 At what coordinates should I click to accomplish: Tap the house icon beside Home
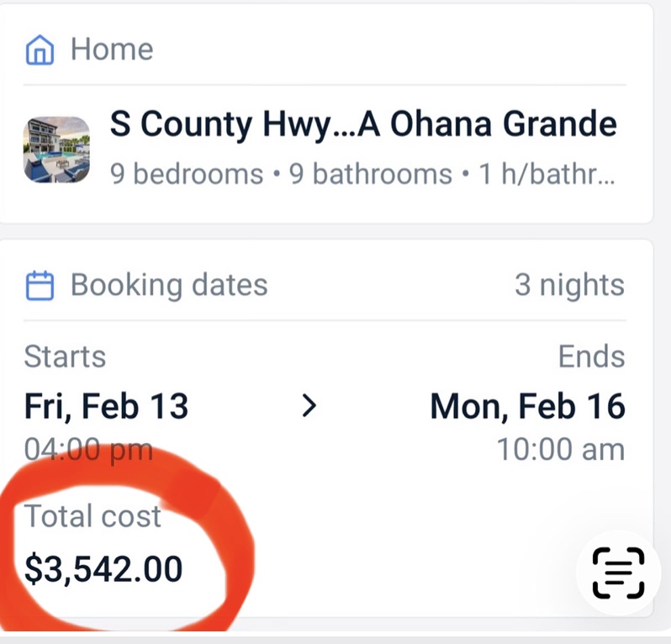pyautogui.click(x=40, y=50)
